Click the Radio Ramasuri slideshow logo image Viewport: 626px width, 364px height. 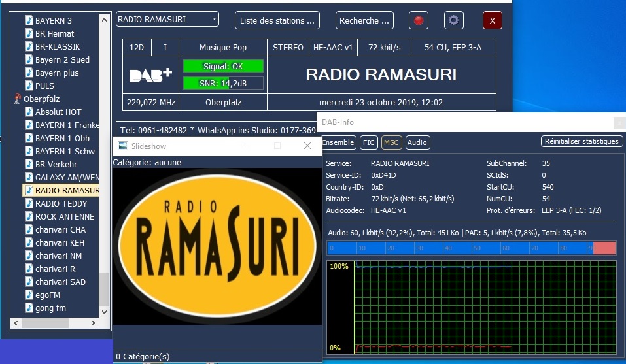(217, 246)
